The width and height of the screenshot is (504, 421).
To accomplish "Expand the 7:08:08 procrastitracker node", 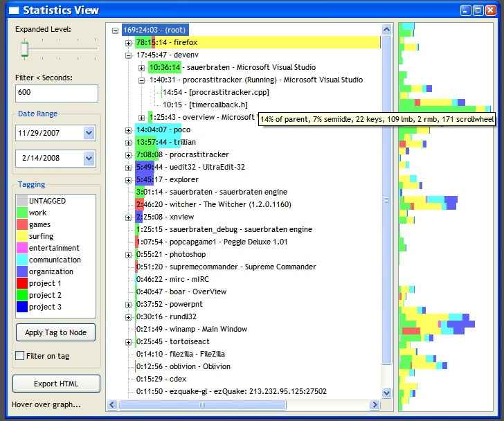I will tap(128, 155).
